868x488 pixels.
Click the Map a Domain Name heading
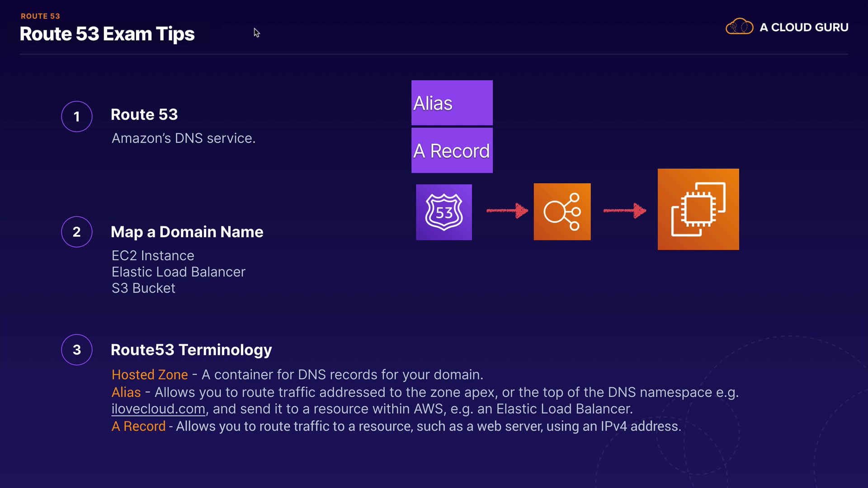click(187, 232)
